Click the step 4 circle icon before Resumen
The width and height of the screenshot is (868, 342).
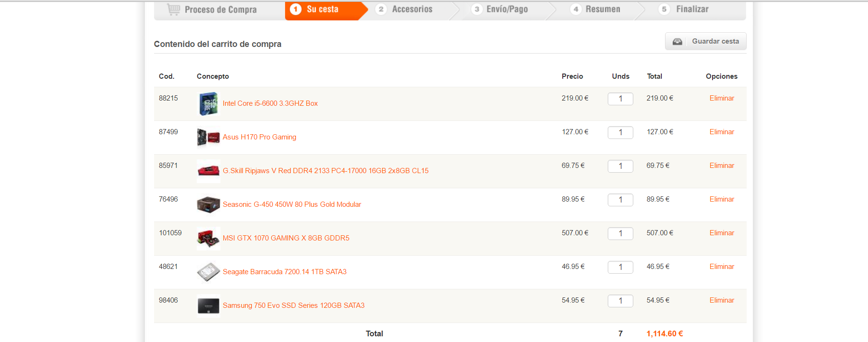[576, 9]
